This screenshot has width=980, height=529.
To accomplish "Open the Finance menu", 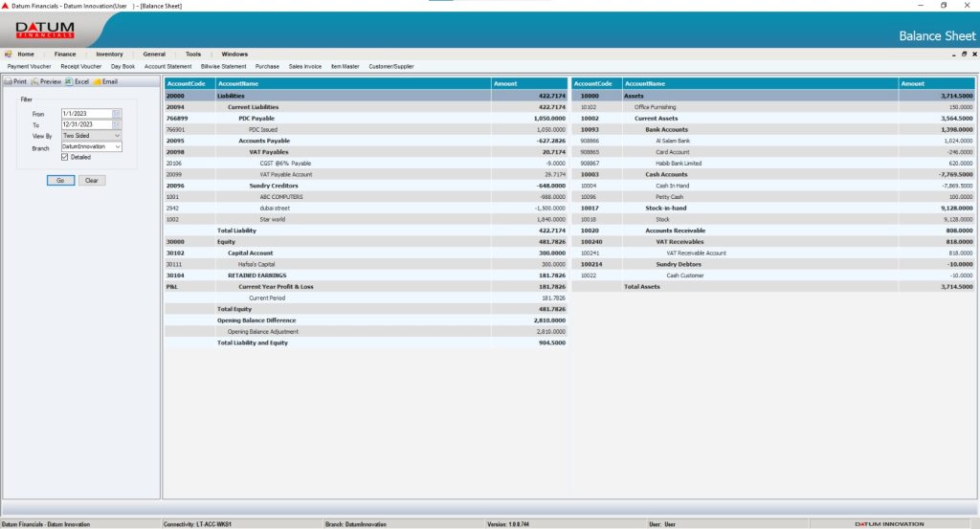I will click(65, 55).
